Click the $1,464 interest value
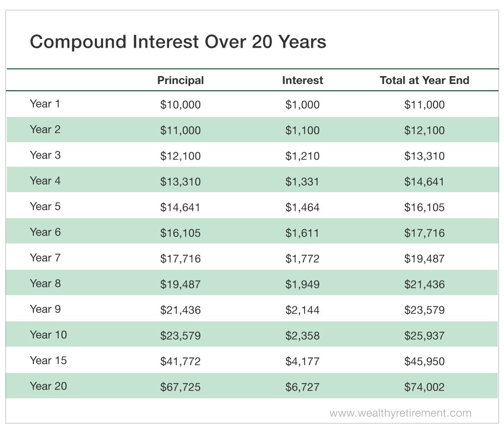Viewport: 504px width, 430px height. click(x=302, y=207)
